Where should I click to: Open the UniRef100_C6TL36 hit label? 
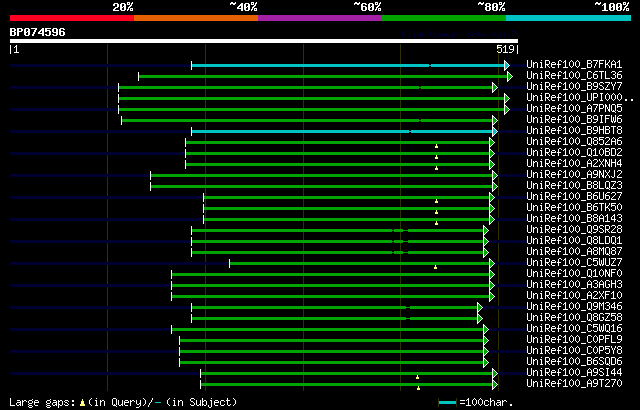[574, 75]
